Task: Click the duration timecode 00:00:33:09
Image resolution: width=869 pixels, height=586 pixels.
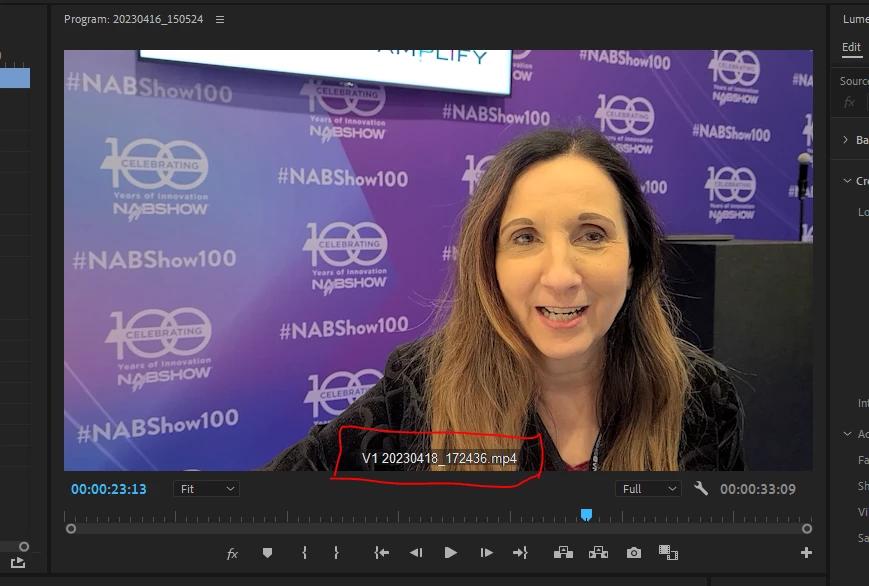Action: click(758, 490)
